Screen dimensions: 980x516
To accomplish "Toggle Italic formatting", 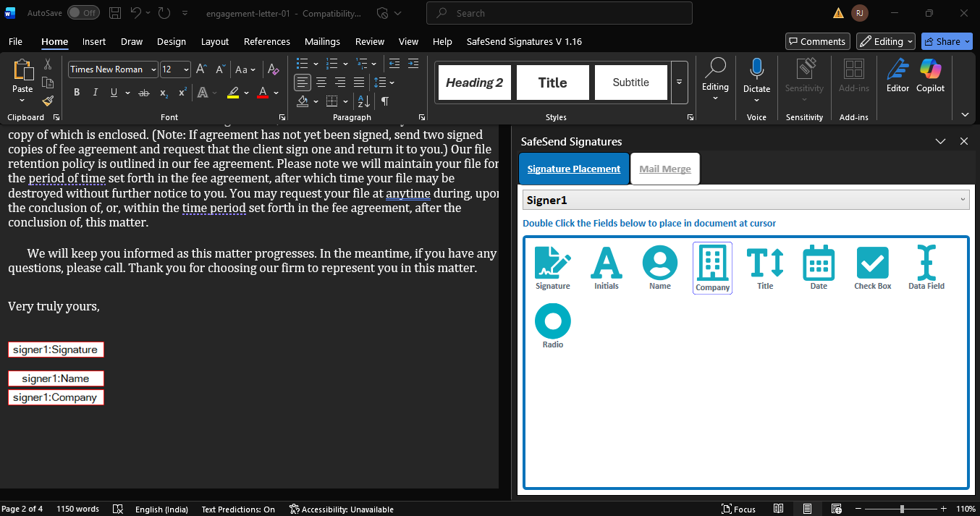I will pos(96,93).
